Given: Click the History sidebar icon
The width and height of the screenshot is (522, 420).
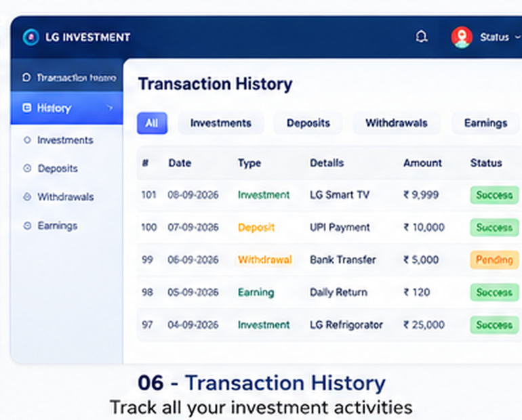Looking at the screenshot, I should (x=26, y=108).
